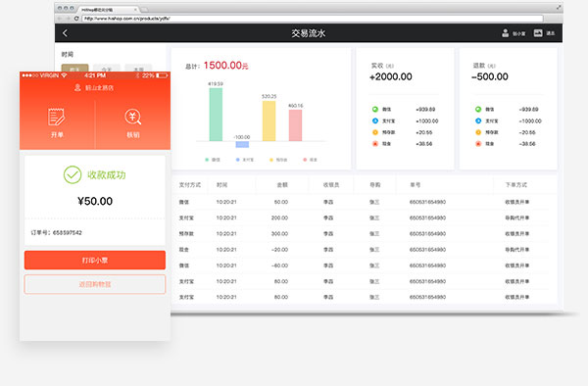Tap the phone Wi-Fi status icon
588x386 pixels.
click(64, 75)
